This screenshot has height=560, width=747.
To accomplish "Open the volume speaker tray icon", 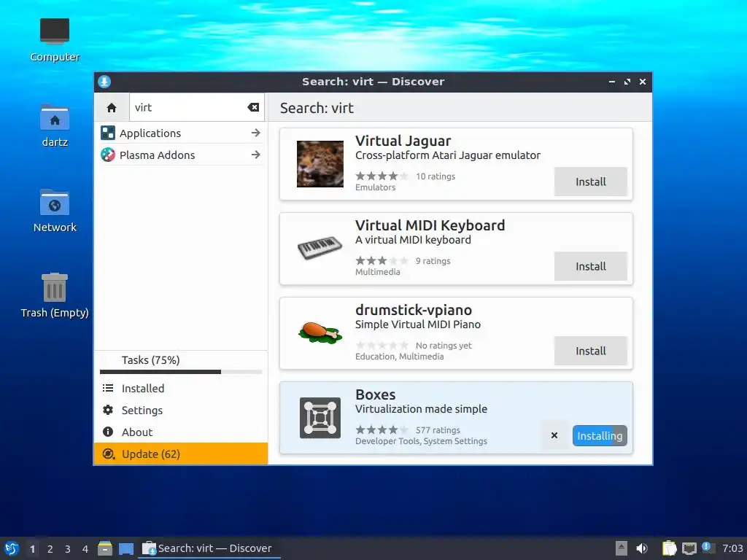I will (642, 548).
